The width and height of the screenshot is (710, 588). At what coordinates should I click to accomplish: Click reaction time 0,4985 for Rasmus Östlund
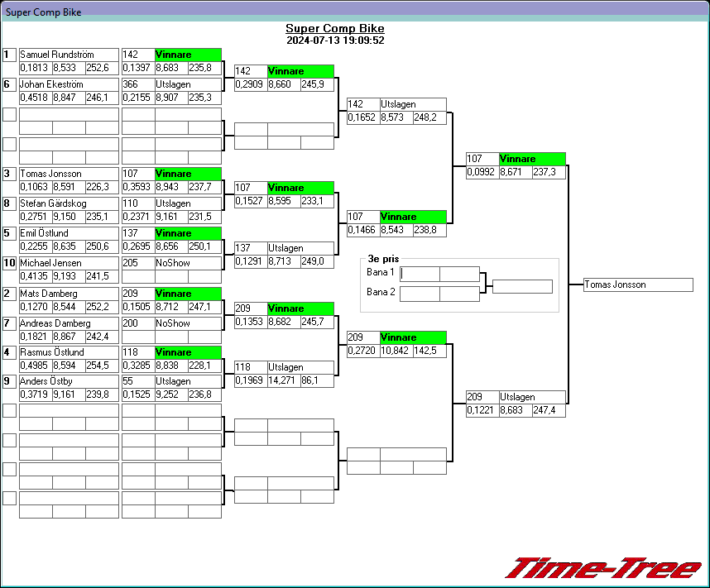(36, 366)
